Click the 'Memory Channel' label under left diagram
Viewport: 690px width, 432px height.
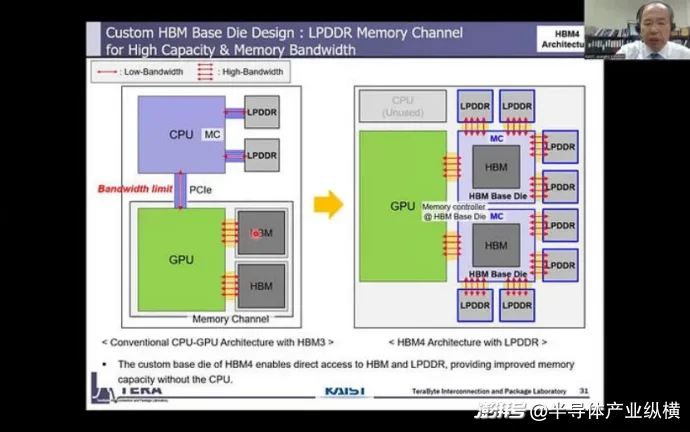pyautogui.click(x=230, y=319)
